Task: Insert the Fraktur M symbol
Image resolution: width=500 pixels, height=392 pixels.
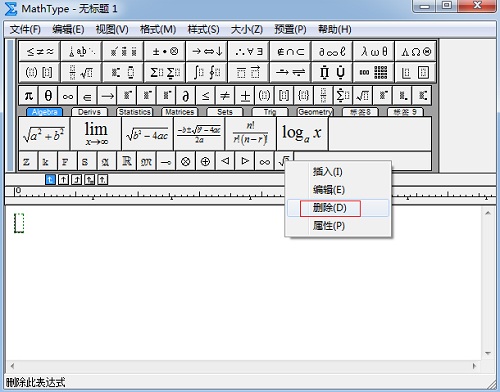Action: coord(146,161)
